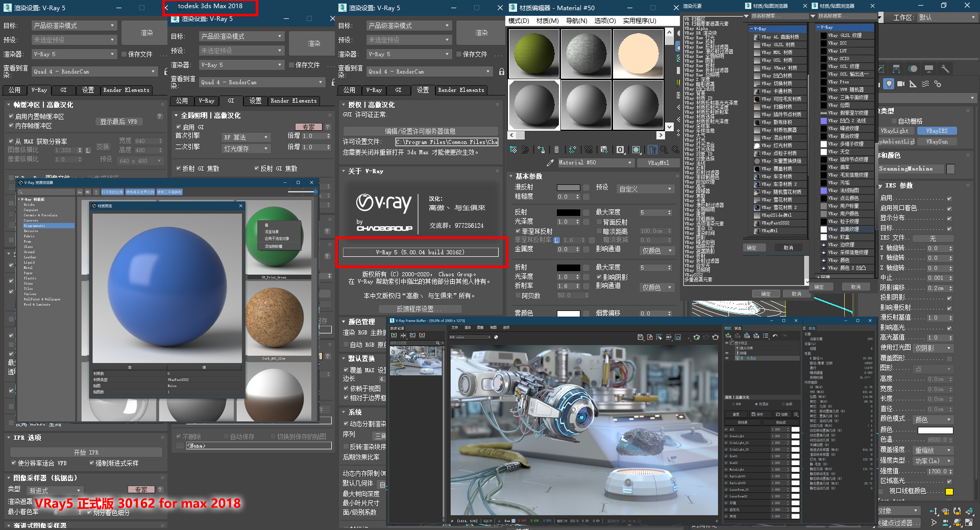Collapse the 全局照明 rollout
The image size is (980, 530).
176,115
